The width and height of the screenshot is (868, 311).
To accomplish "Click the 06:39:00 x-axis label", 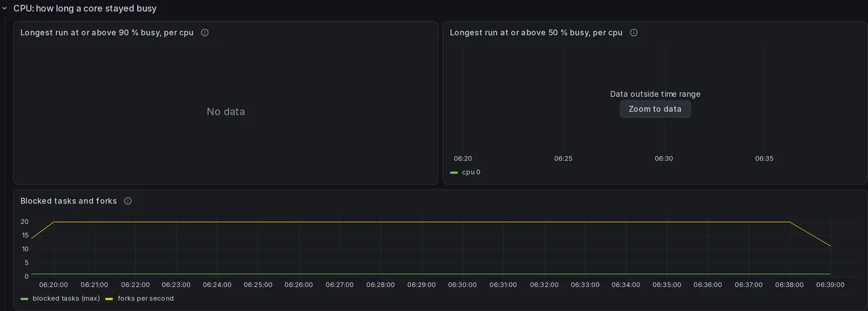I will pyautogui.click(x=830, y=285).
